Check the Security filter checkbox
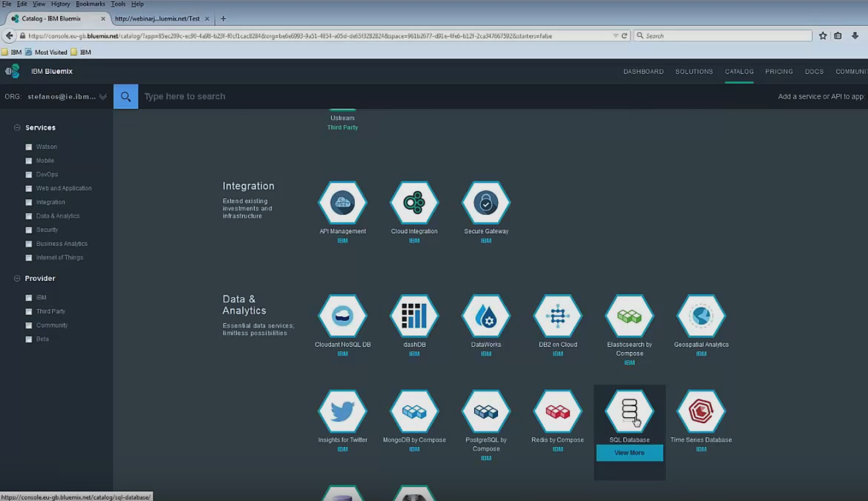The height and width of the screenshot is (501, 868). [29, 230]
